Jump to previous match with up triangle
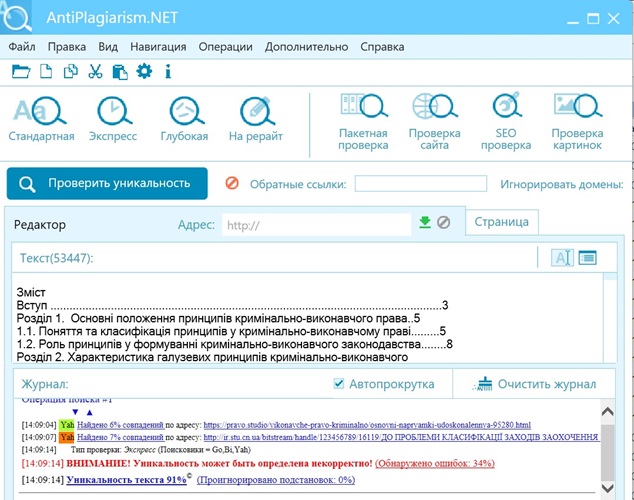This screenshot has height=500, width=634. coord(89,412)
